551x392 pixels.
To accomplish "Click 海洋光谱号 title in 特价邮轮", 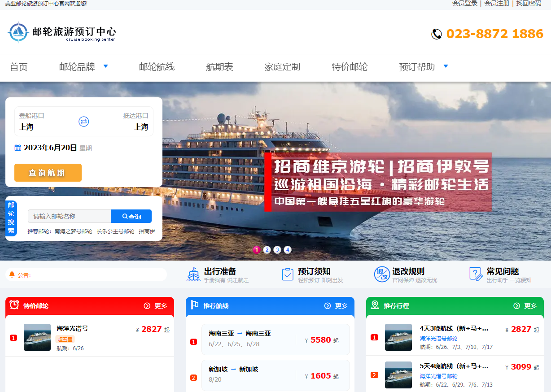I will point(72,328).
